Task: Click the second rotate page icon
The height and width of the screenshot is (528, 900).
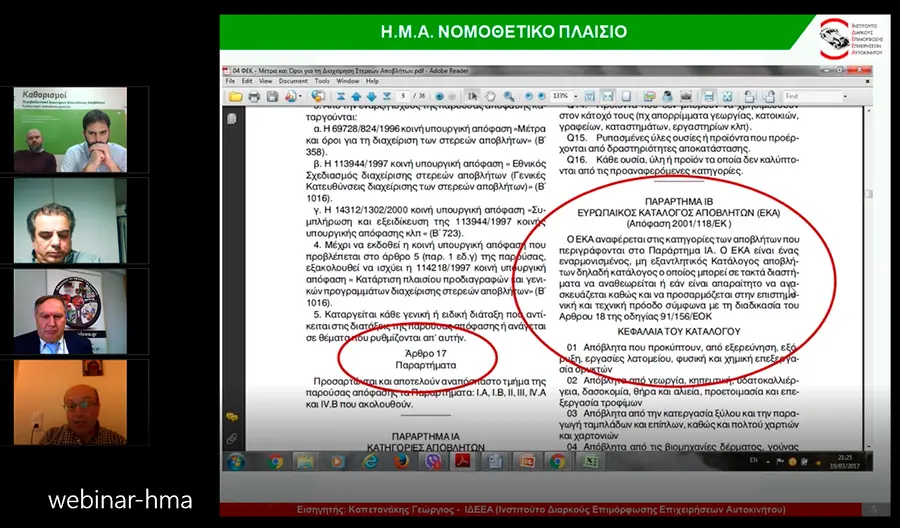Action: coord(769,96)
